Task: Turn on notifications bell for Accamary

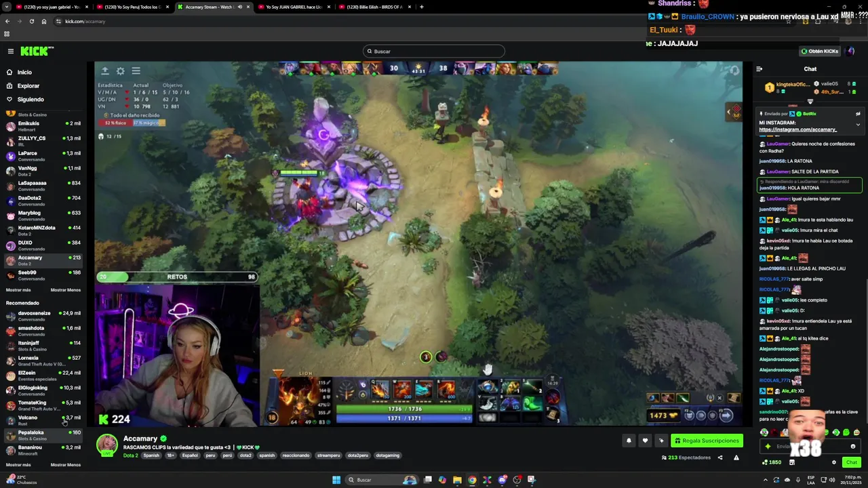Action: (x=629, y=441)
